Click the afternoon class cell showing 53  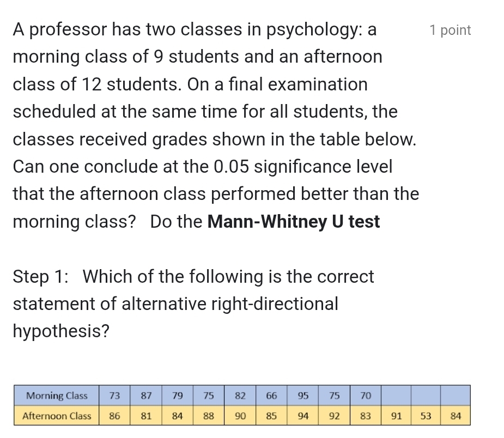coord(426,416)
